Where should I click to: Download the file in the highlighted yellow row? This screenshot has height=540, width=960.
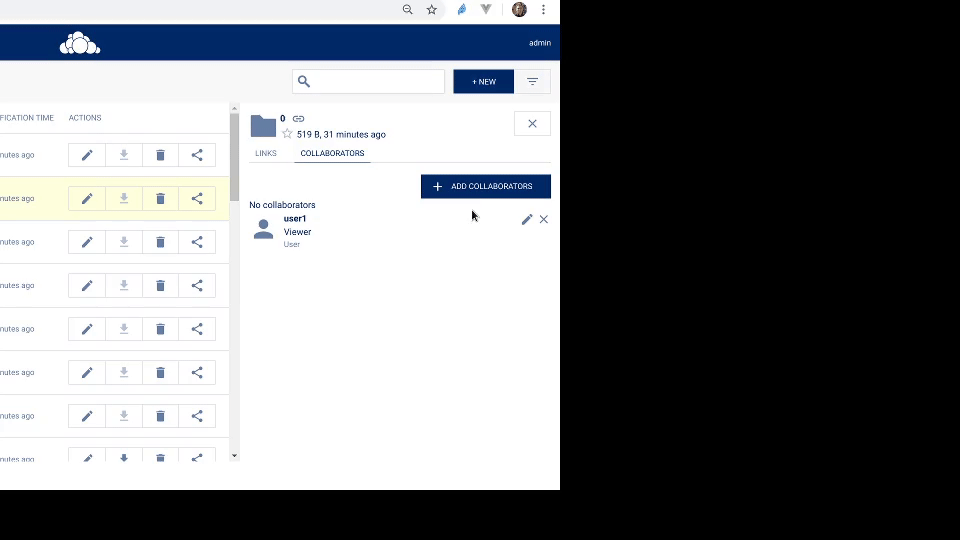pos(124,198)
